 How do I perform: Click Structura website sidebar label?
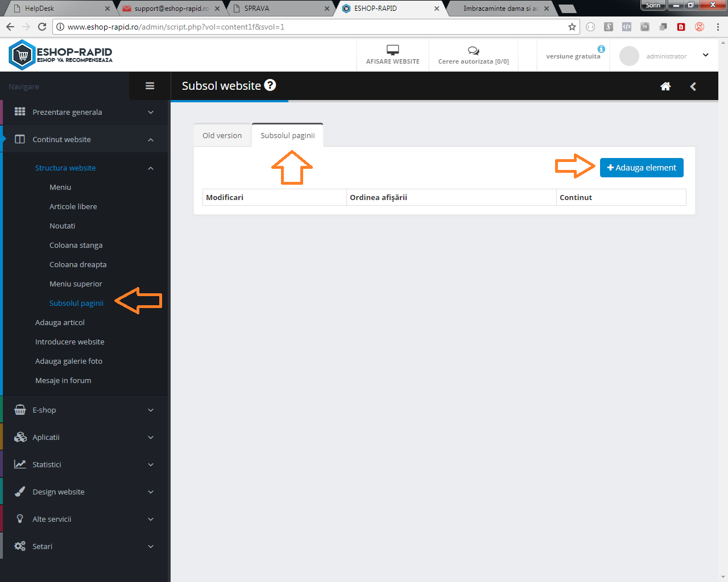65,168
